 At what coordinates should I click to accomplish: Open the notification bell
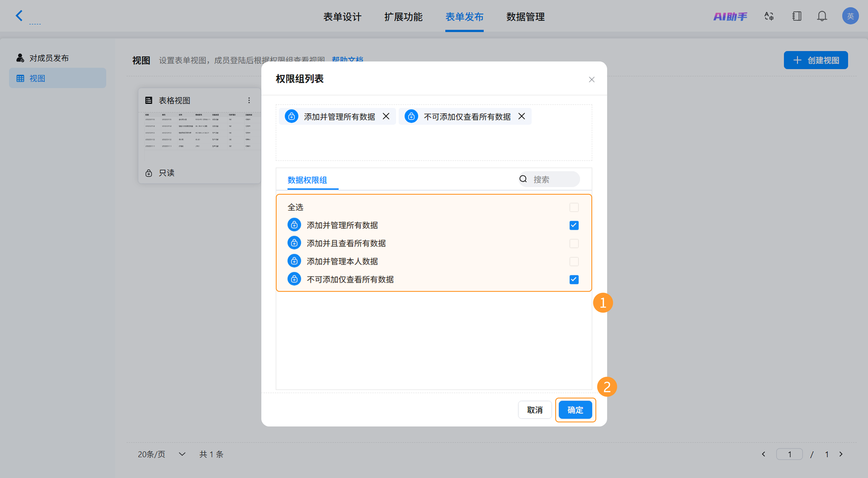(822, 16)
